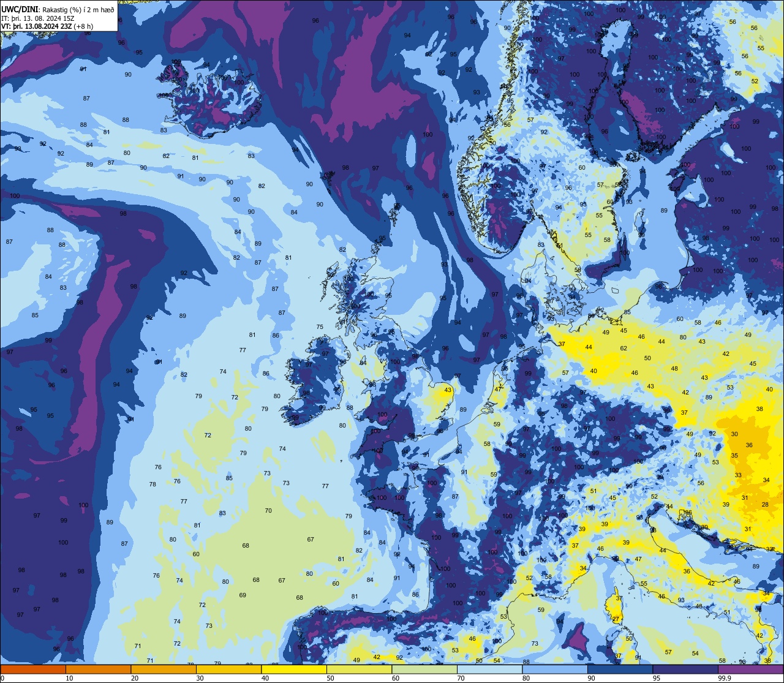
Task: Click the 10–20 orange legend swatch
Action: (x=98, y=669)
